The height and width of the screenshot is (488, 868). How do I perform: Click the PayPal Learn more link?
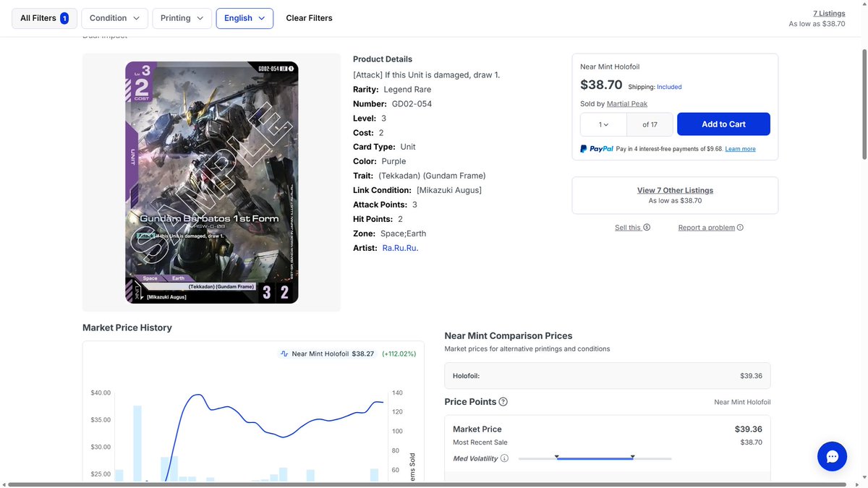point(740,149)
